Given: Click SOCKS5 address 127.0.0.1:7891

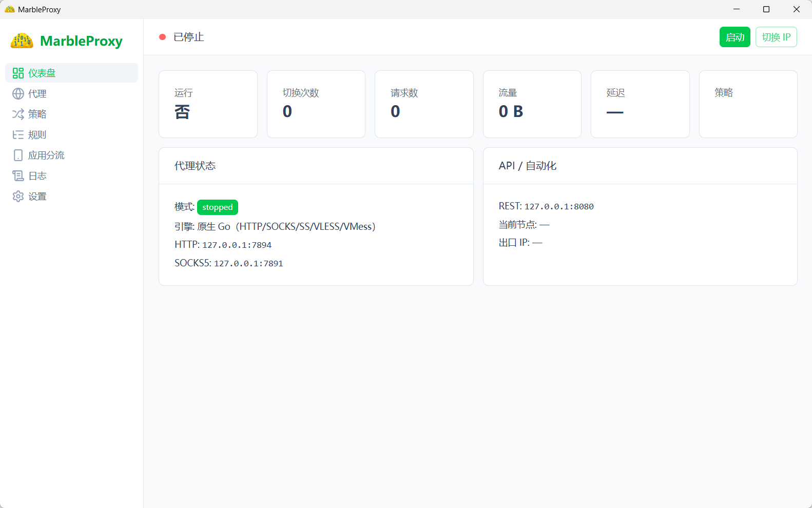Looking at the screenshot, I should (x=248, y=264).
